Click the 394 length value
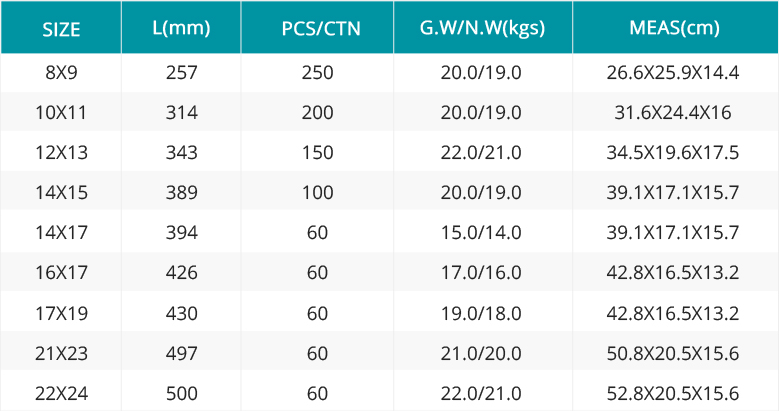Image resolution: width=779 pixels, height=411 pixels. coord(182,232)
